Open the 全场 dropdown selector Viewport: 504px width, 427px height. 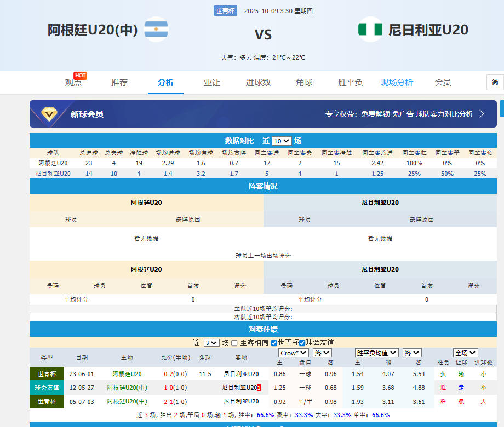click(465, 353)
